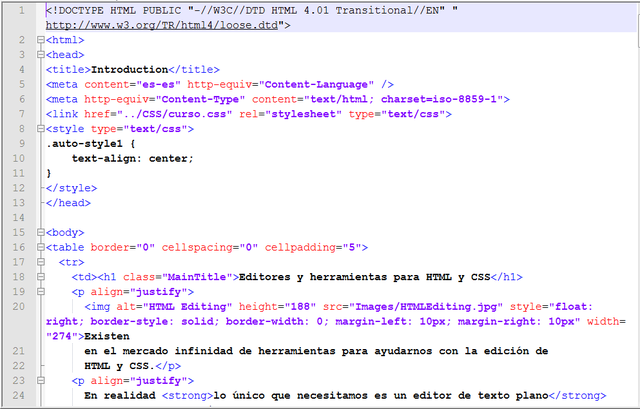Collapse the body tag fold on line 15
This screenshot has height=409, width=640.
point(40,233)
